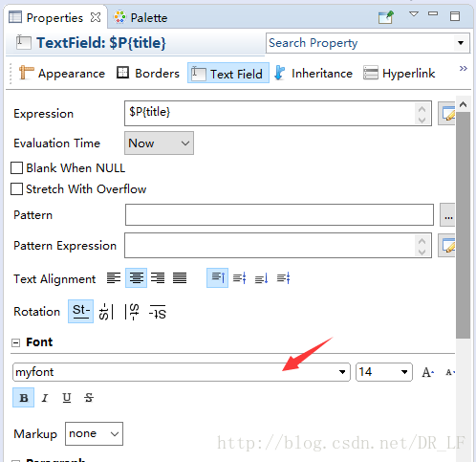Toggle strikethrough font style
The width and height of the screenshot is (476, 462).
click(x=89, y=398)
